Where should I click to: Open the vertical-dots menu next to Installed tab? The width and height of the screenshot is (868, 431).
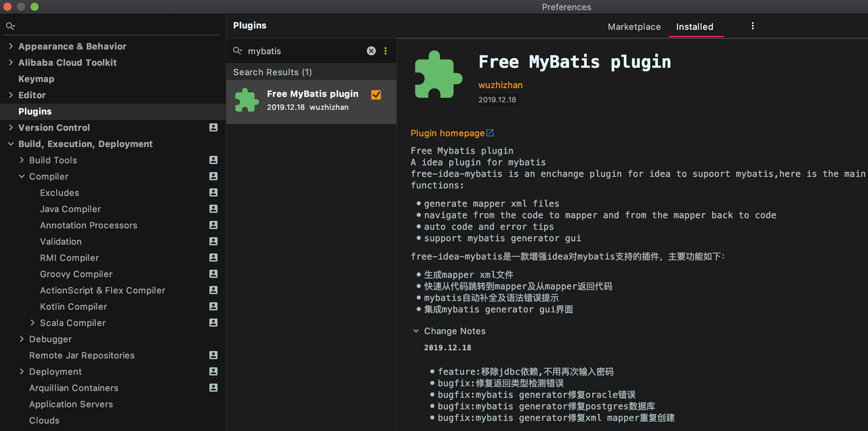(752, 26)
